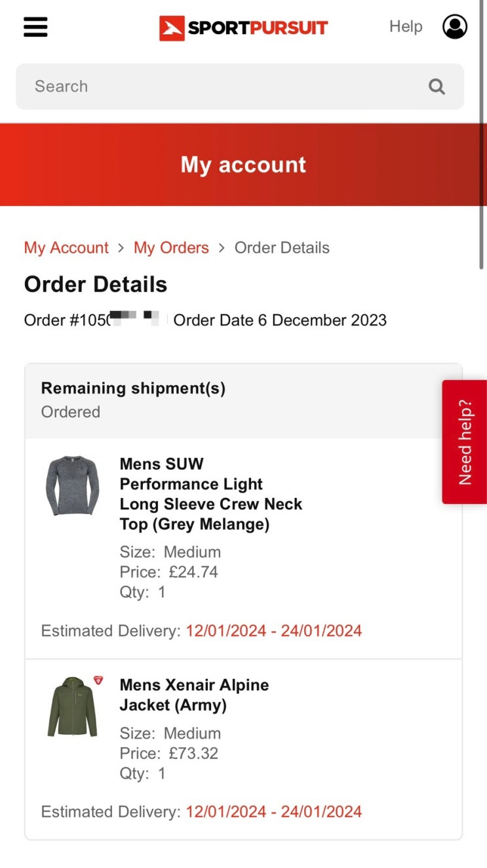Click the Remaining shipment(s) section header

coord(133,388)
